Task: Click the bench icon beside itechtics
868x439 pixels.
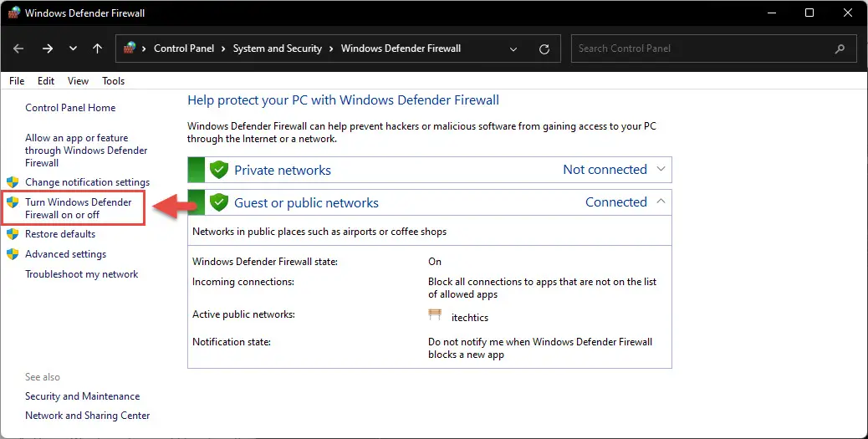Action: (435, 315)
